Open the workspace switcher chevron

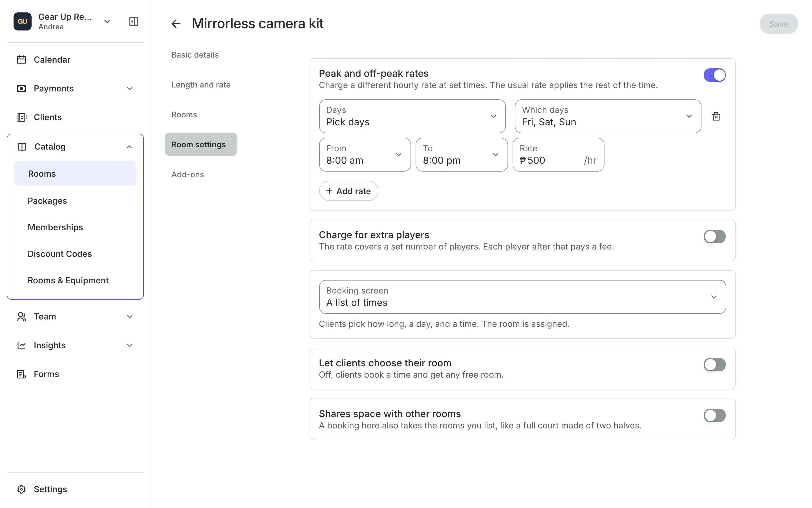tap(107, 21)
